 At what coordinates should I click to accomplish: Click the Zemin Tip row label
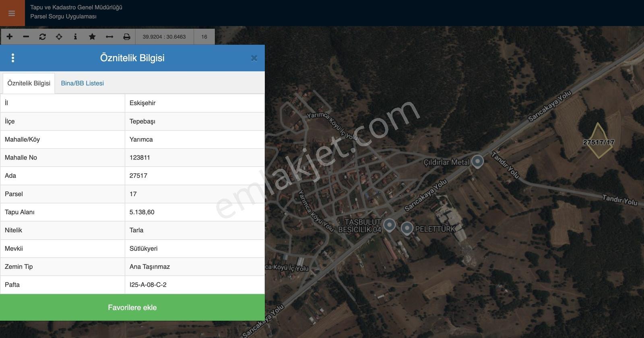point(19,267)
